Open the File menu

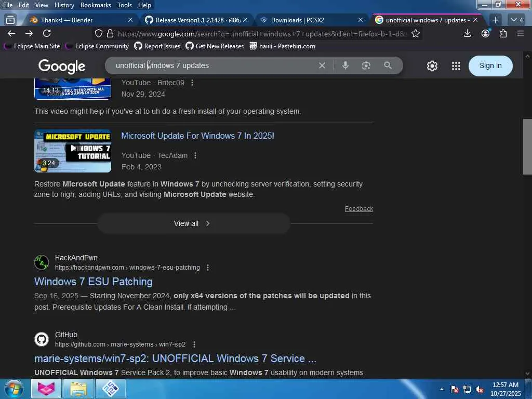coord(8,5)
